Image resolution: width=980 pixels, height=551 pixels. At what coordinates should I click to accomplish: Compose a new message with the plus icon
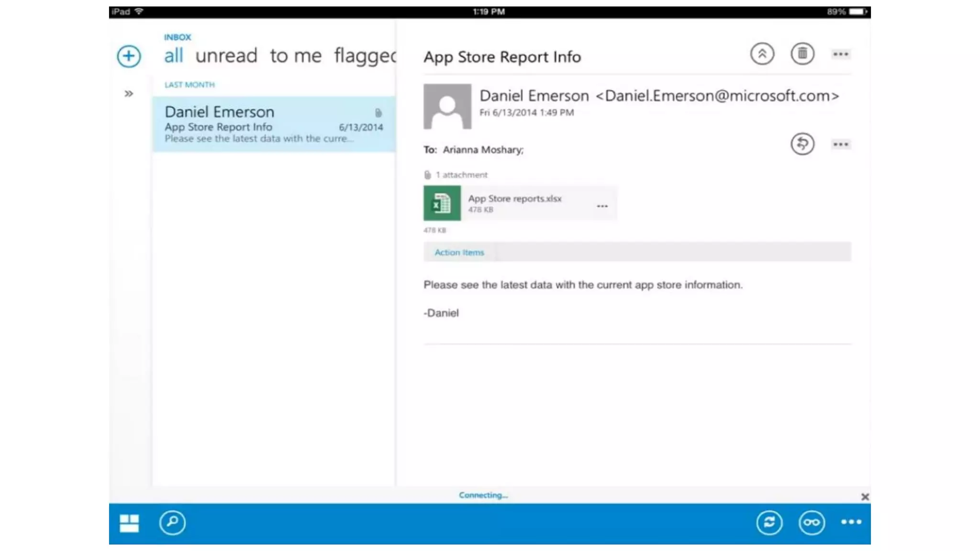[x=129, y=56]
